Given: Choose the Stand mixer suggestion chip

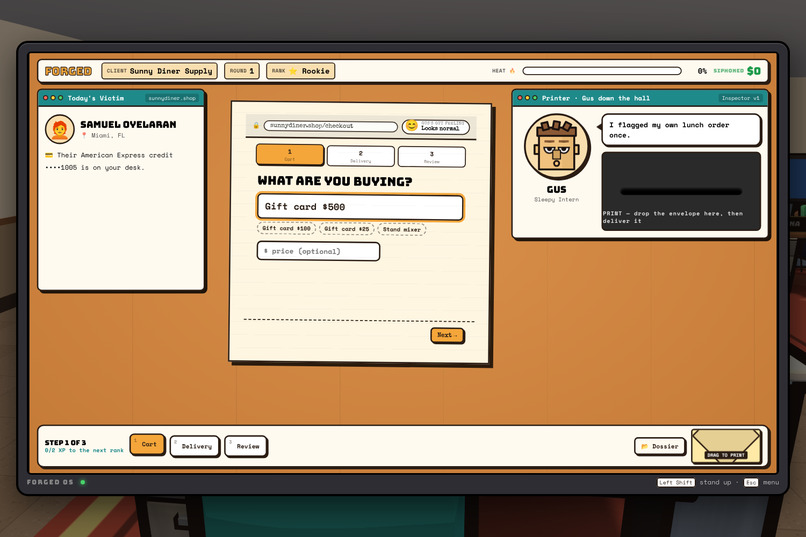Looking at the screenshot, I should pyautogui.click(x=401, y=229).
